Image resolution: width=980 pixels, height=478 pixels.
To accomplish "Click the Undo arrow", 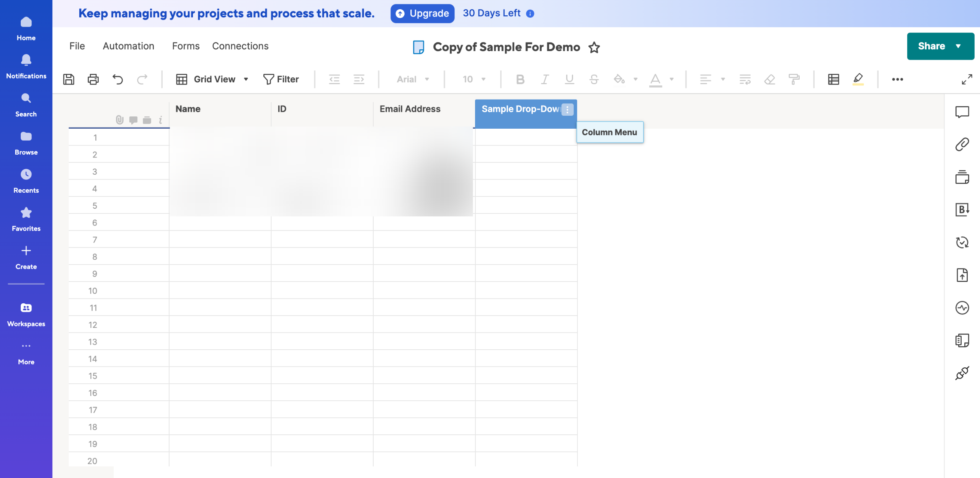I will click(118, 79).
